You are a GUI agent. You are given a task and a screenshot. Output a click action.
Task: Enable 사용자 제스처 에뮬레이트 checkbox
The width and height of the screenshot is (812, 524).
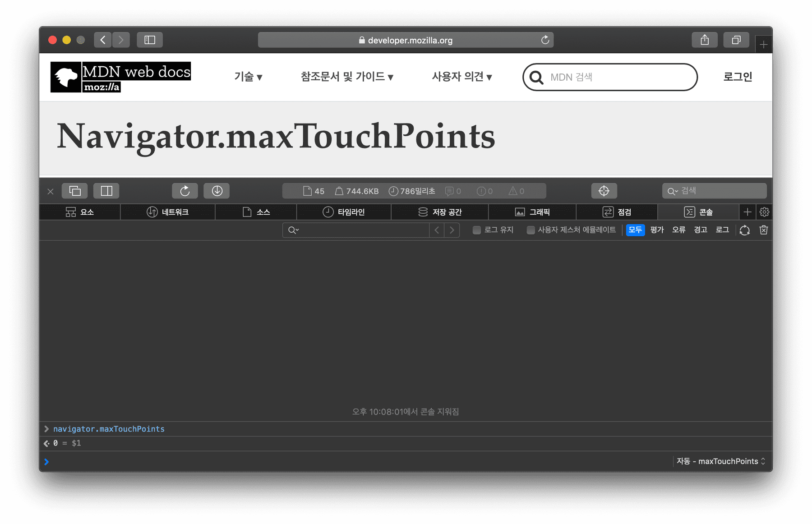[x=531, y=230]
